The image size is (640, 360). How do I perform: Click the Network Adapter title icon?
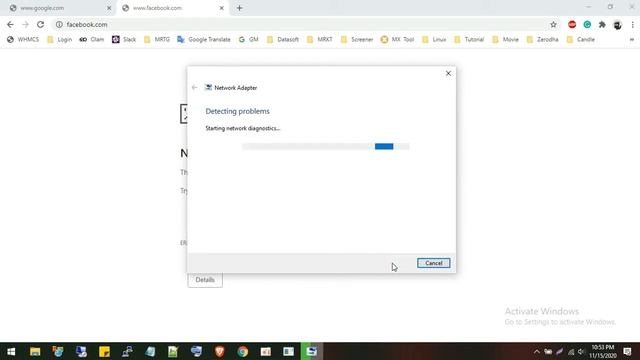coord(208,87)
